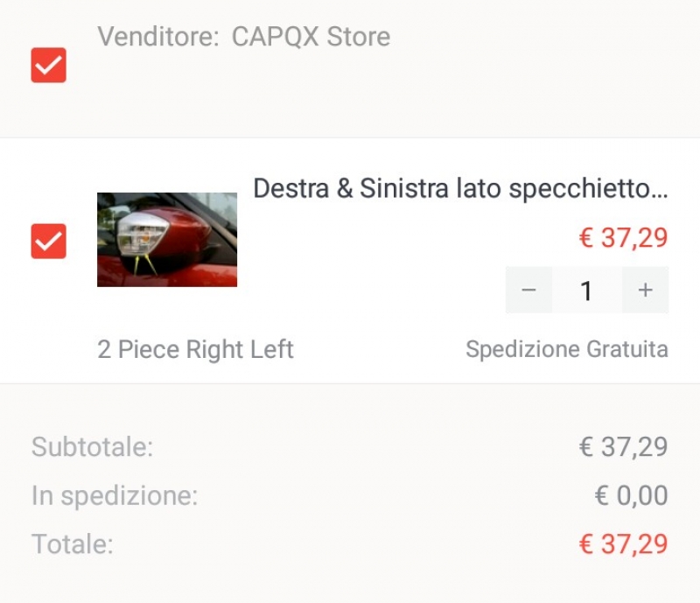Viewport: 700px width, 603px height.
Task: Click the "In spedizione:" label
Action: [115, 495]
